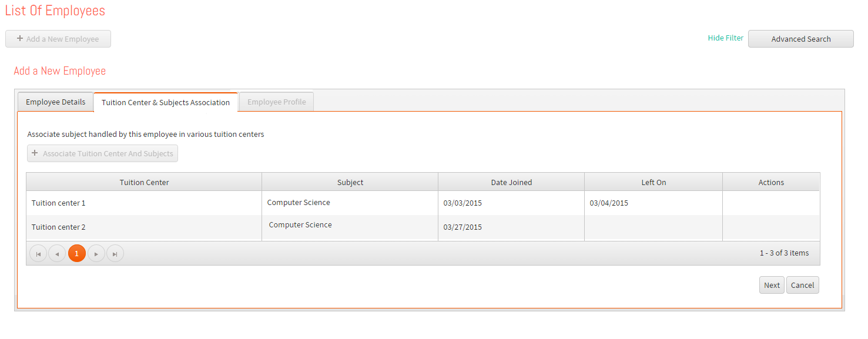
Task: Click the Next button
Action: tap(772, 285)
